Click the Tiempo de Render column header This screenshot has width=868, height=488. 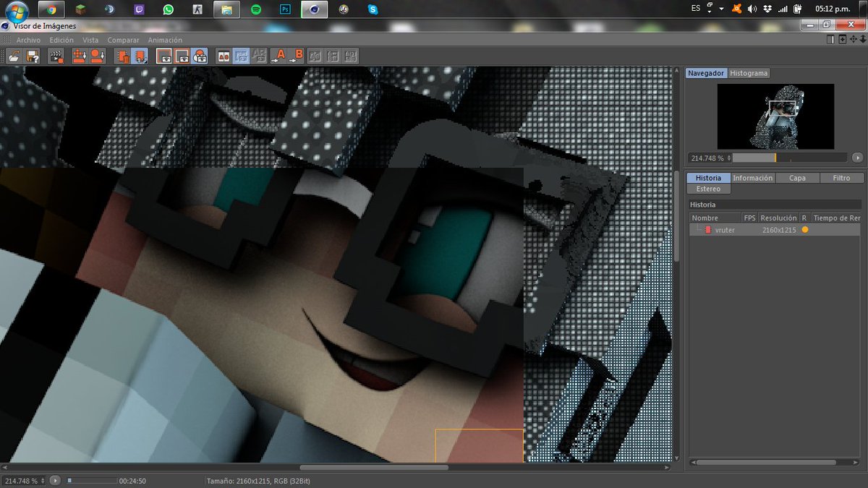(x=836, y=218)
